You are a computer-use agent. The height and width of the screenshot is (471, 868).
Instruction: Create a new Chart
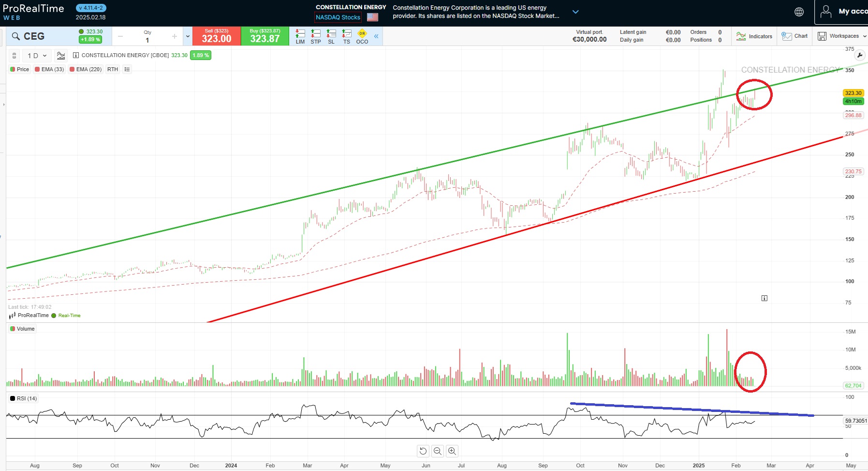tap(794, 36)
